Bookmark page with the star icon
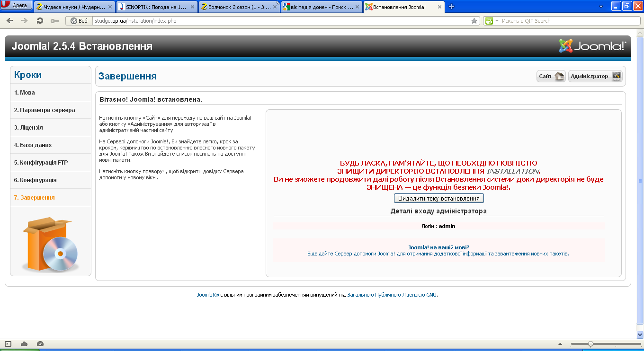644x351 pixels. pos(474,21)
